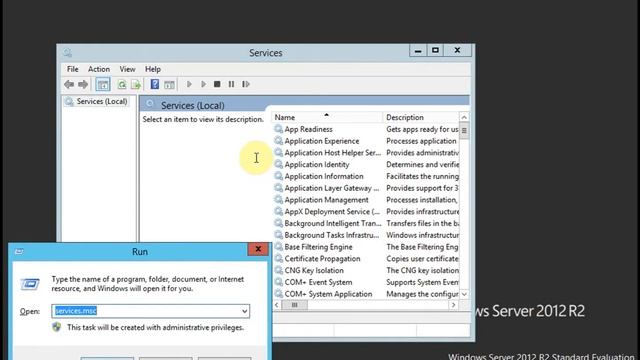Toggle the Show/Hide Console Tree icon
The height and width of the screenshot is (360, 640).
pyautogui.click(x=103, y=84)
